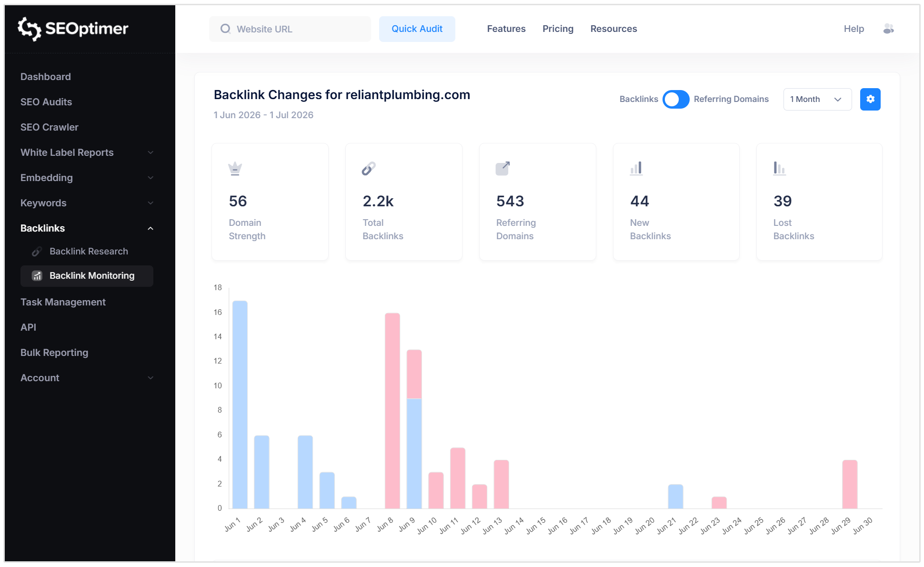
Task: Click the Total Backlinks chain icon
Action: click(369, 169)
